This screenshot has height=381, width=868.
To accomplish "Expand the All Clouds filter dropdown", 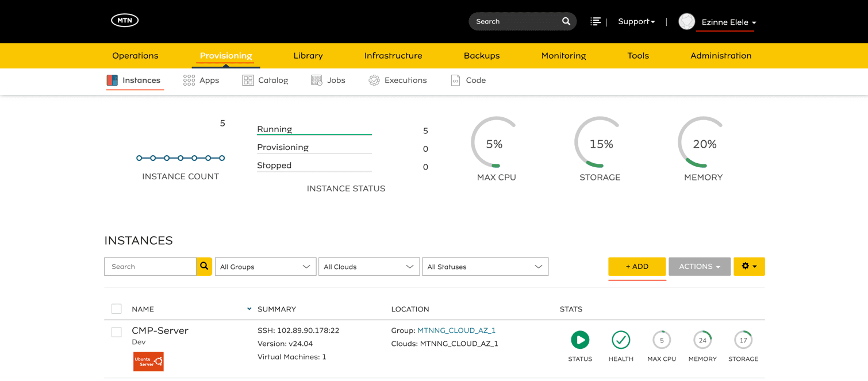I will [369, 267].
